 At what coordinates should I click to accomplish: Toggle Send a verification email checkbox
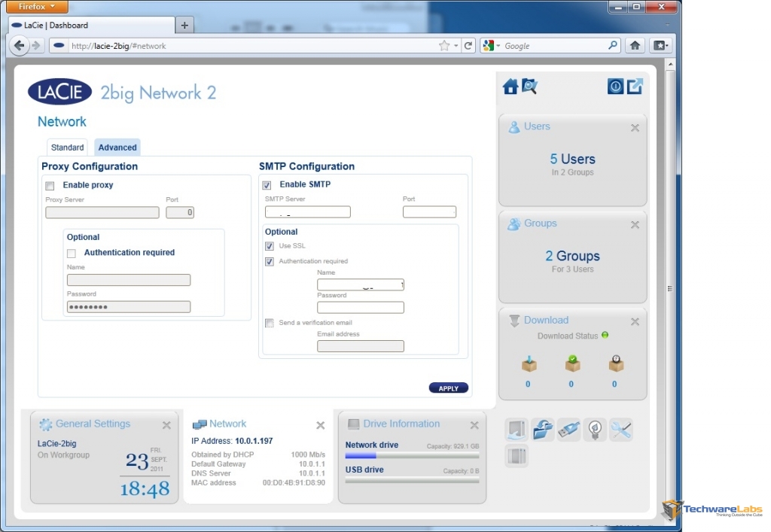click(x=270, y=323)
